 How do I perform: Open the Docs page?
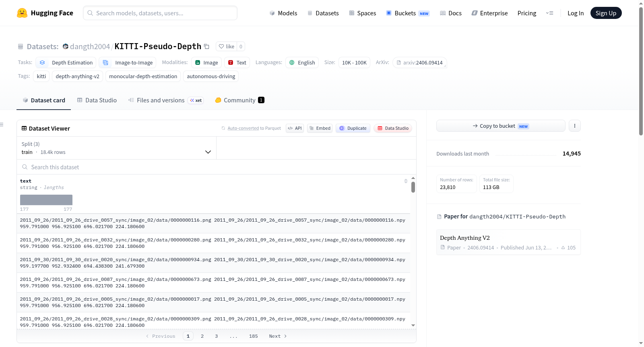pos(451,13)
